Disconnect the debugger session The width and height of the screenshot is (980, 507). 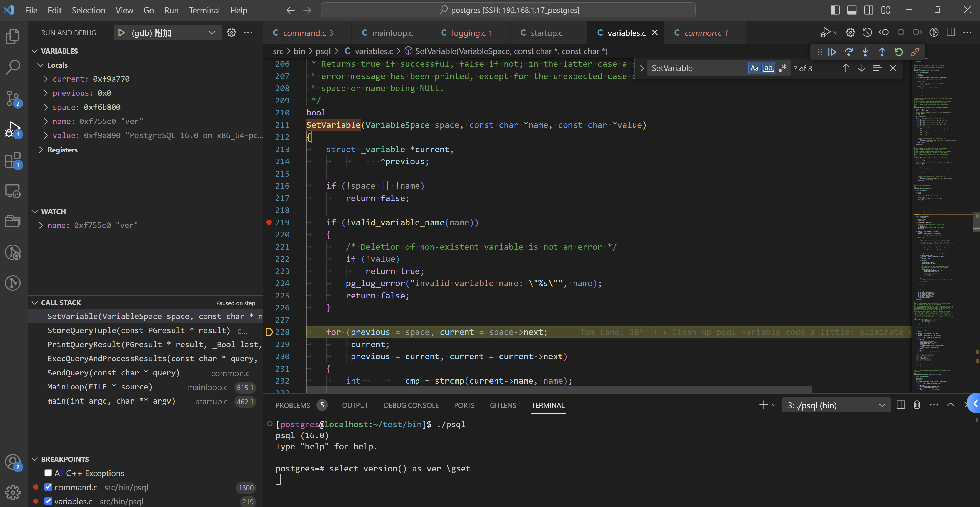915,52
